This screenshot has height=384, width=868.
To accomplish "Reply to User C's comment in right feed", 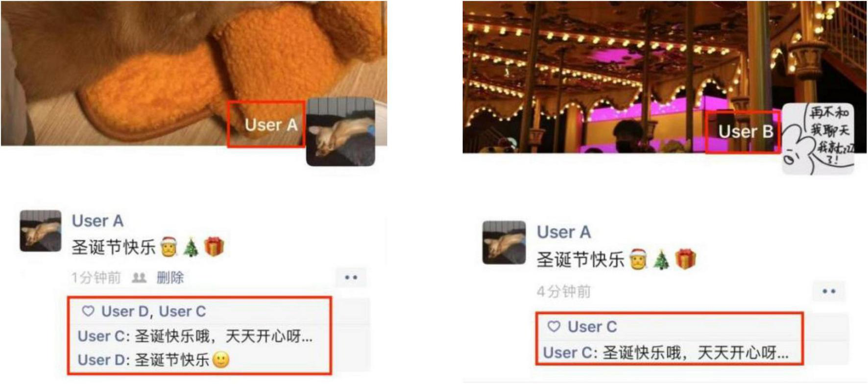I will 666,352.
